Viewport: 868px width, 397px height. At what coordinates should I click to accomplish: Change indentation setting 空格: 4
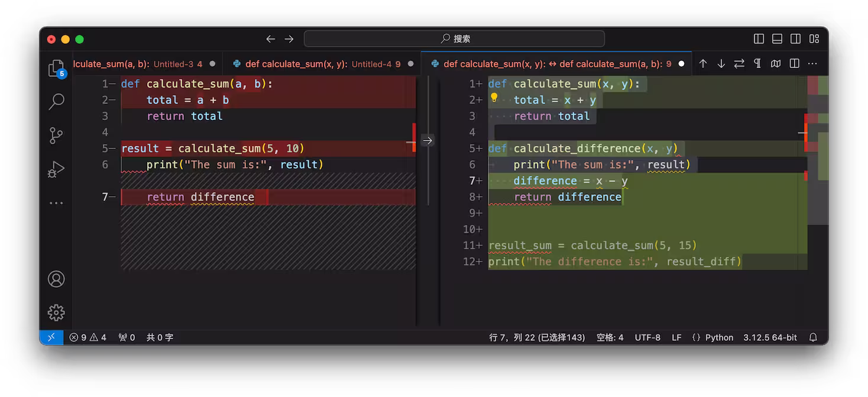[x=610, y=337]
